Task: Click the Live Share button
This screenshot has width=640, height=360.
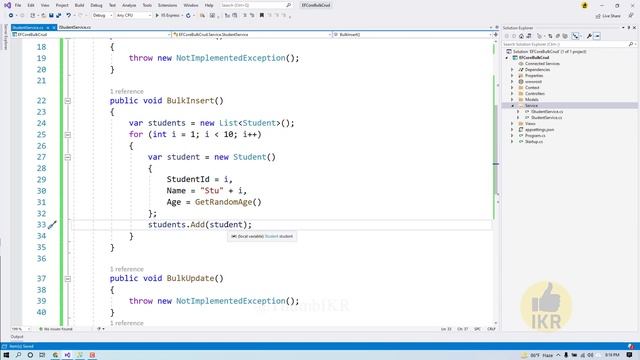Action: pos(608,16)
